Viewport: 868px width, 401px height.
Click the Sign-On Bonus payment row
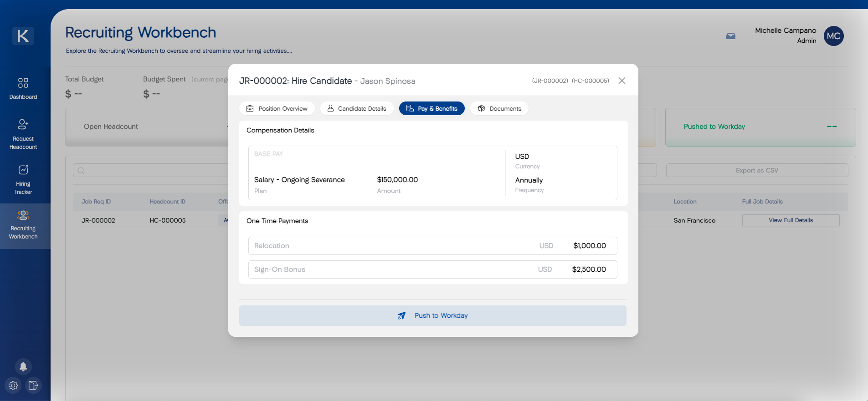tap(433, 269)
